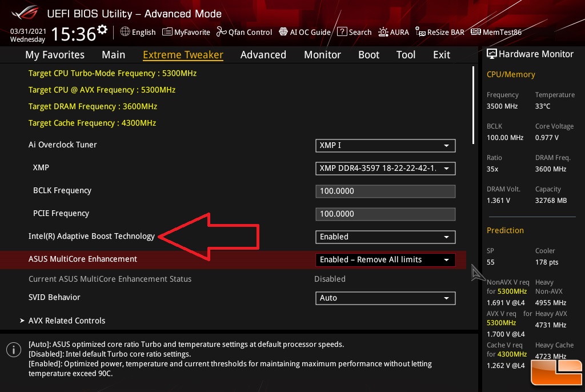Open the Boot tab
This screenshot has width=585, height=392.
pos(368,55)
